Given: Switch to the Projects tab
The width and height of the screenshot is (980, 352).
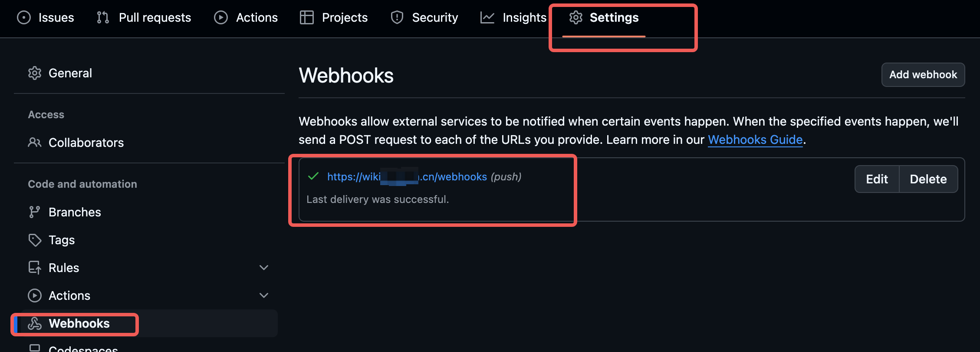Looking at the screenshot, I should tap(334, 17).
